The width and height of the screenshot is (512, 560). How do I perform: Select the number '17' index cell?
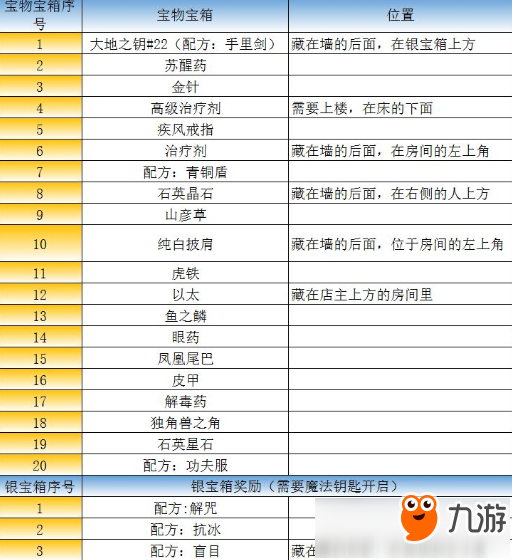click(x=41, y=401)
